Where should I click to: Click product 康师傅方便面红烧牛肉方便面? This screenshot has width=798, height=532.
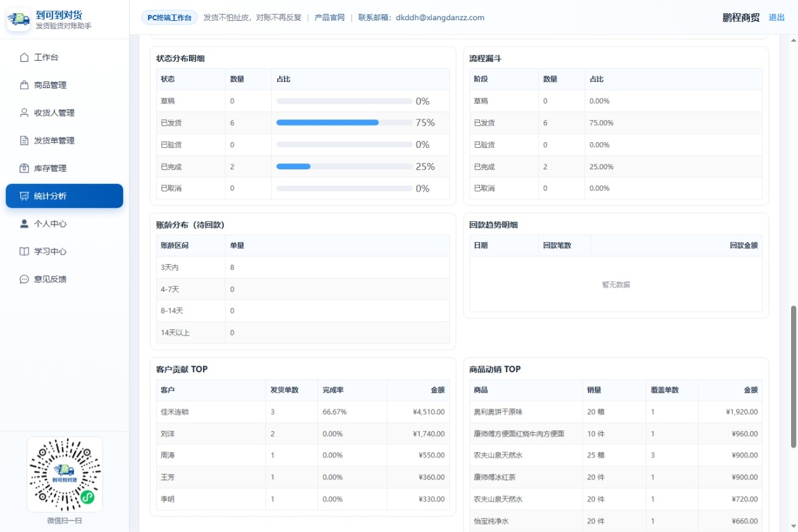tap(519, 434)
